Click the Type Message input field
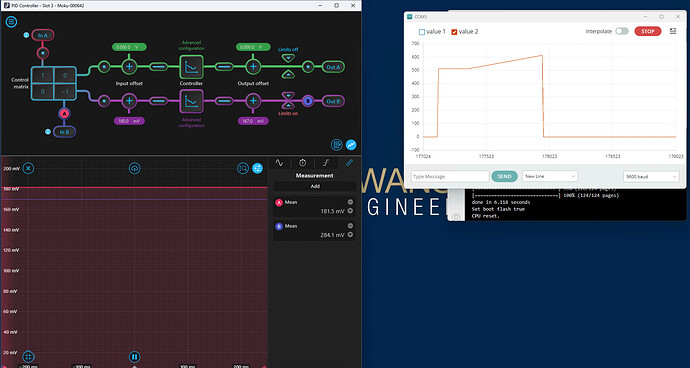 click(450, 176)
